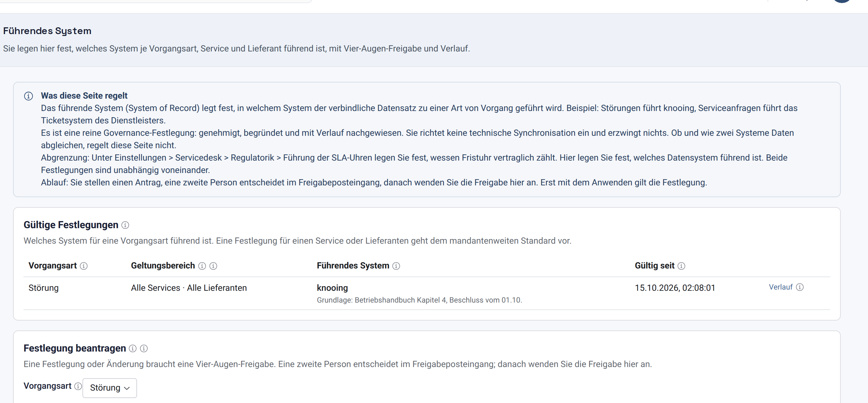Click first info icon after 'Geltungsbereich' header
The width and height of the screenshot is (868, 403).
click(202, 266)
